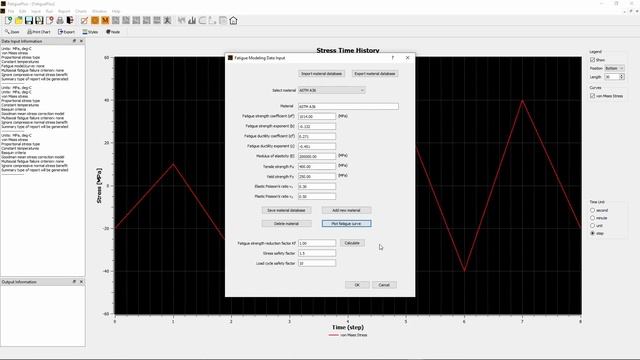Click the Modulus of elasticity field
640x360 pixels.
click(x=317, y=156)
